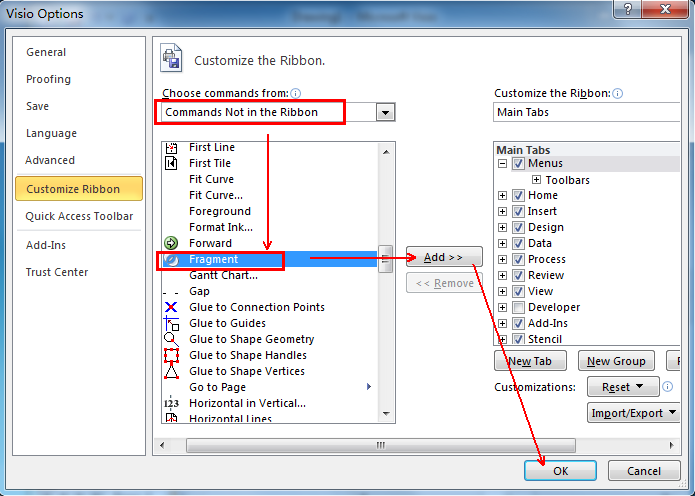This screenshot has width=695, height=496.
Task: Uncheck the Insert tab checkbox
Action: point(518,211)
